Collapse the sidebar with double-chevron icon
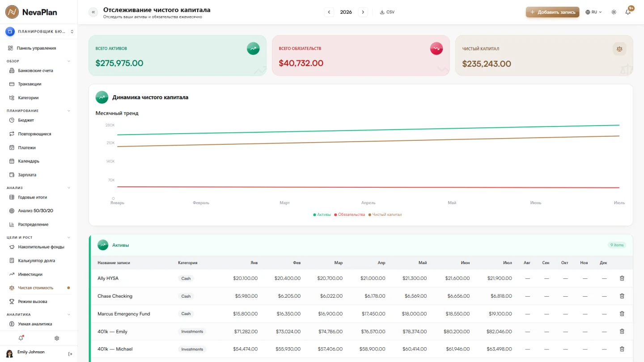 point(93,12)
